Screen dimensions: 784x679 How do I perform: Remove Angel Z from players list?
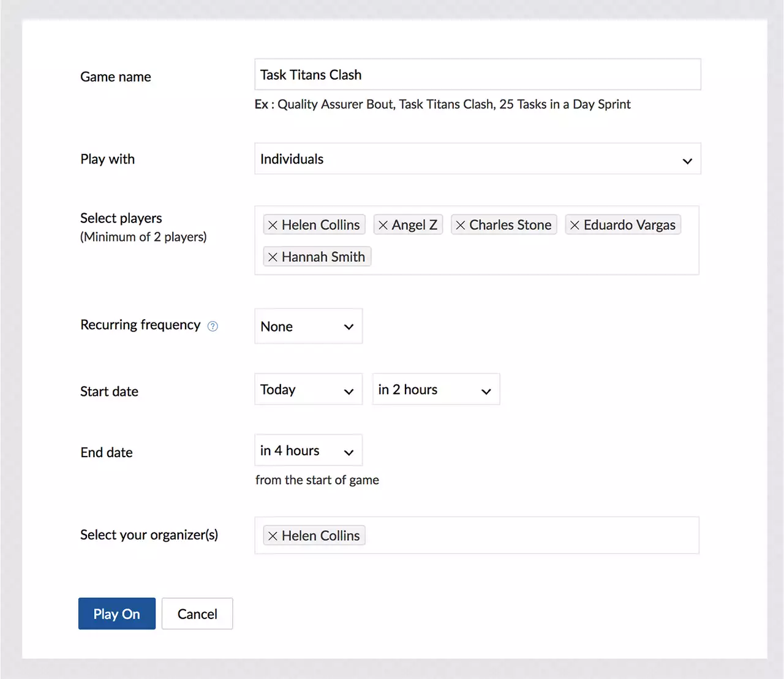coord(383,226)
